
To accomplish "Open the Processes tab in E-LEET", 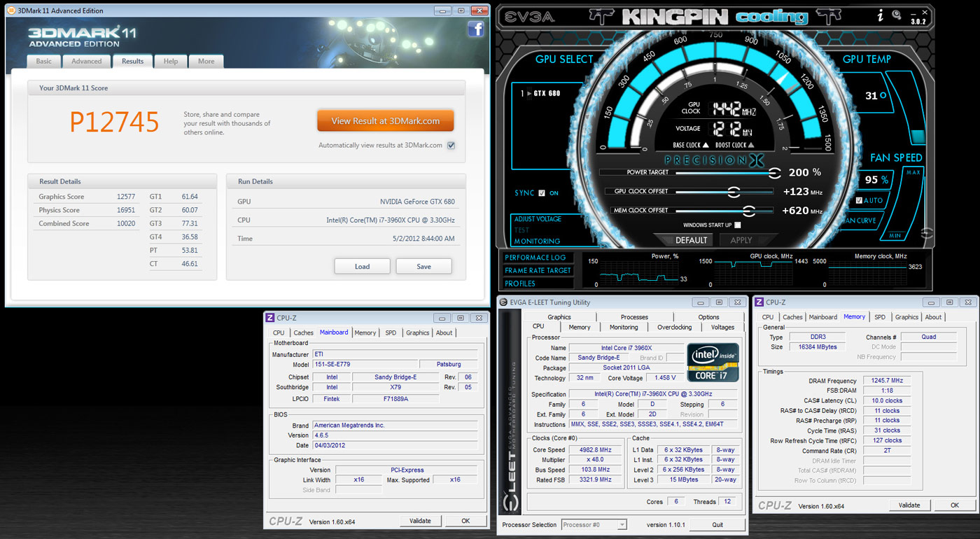I will click(x=634, y=318).
